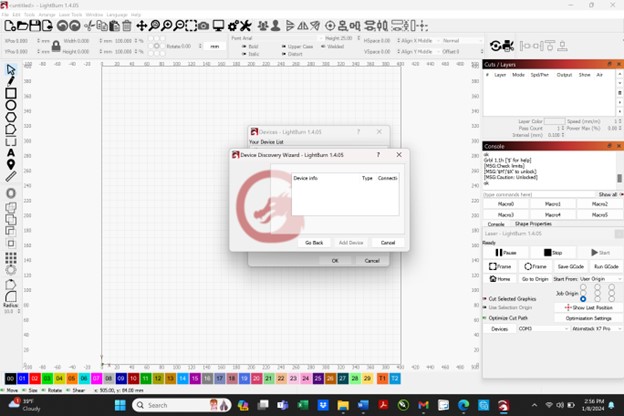The image size is (624, 416).
Task: Click Go Back in Device Discovery Wizard
Action: [314, 242]
